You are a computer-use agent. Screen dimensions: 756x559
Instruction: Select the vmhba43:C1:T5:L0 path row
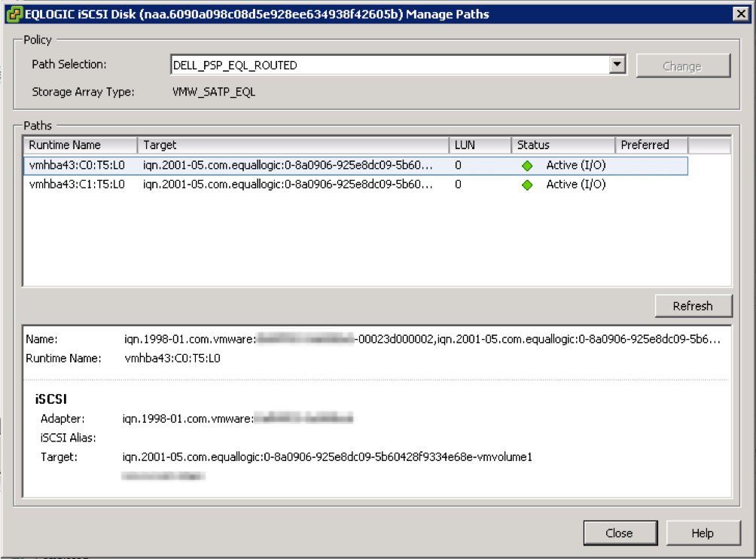[x=77, y=185]
